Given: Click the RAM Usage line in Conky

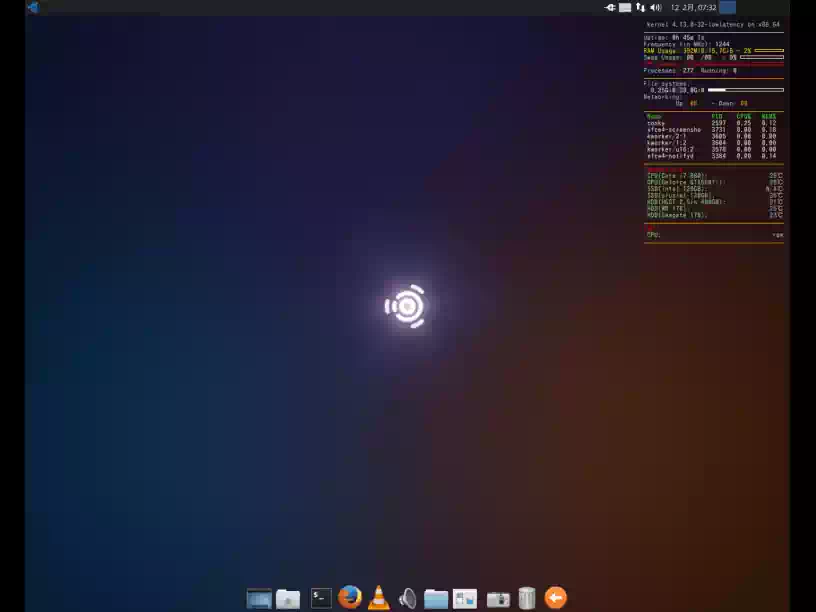Looking at the screenshot, I should tap(697, 51).
